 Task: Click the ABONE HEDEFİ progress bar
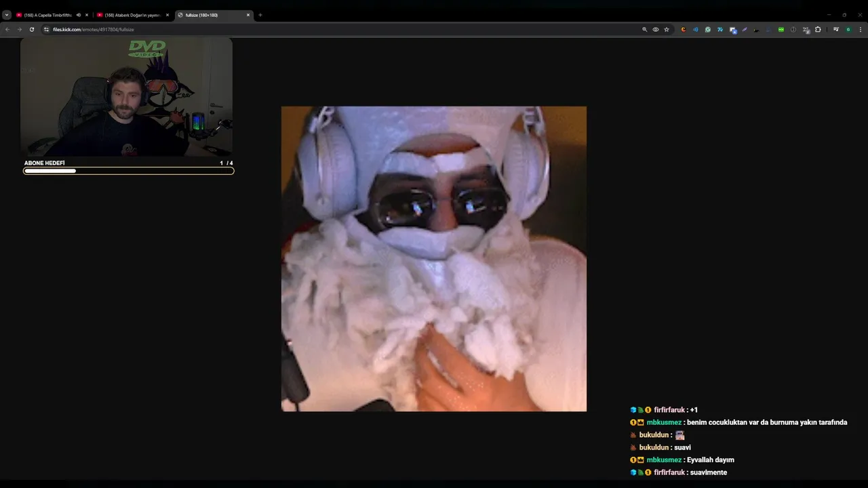129,171
